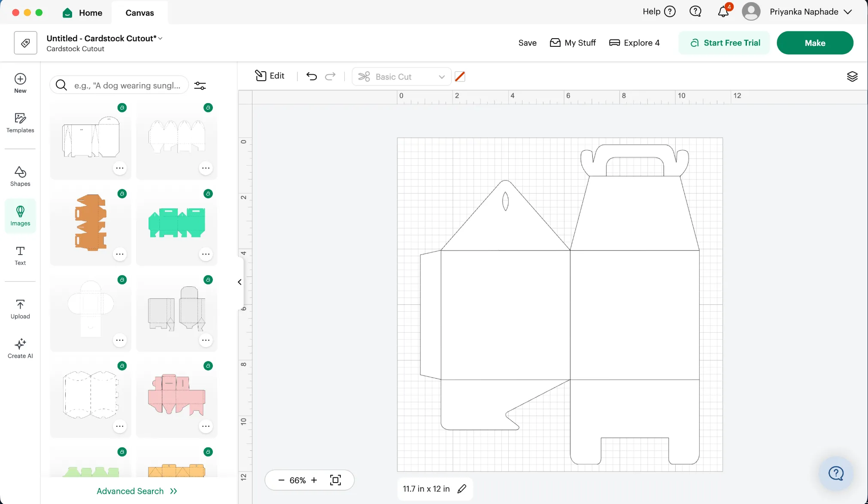Click Start Free Trial

tap(725, 43)
